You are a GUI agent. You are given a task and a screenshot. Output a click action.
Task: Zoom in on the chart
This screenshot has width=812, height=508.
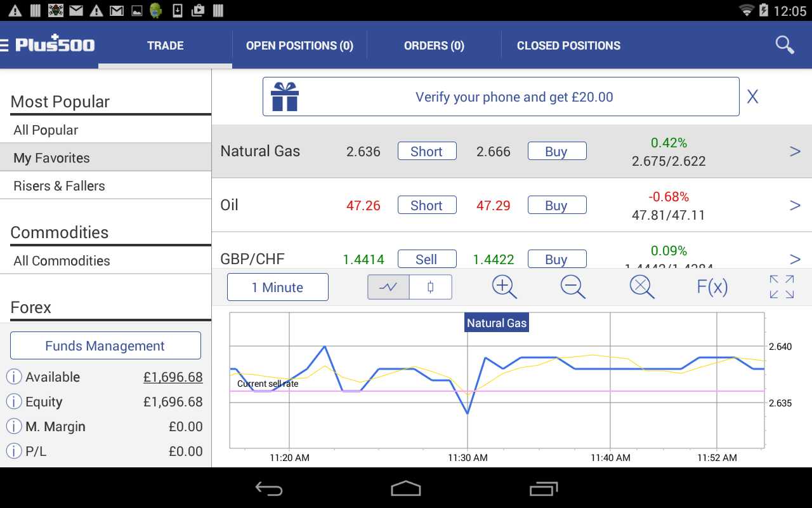(504, 287)
